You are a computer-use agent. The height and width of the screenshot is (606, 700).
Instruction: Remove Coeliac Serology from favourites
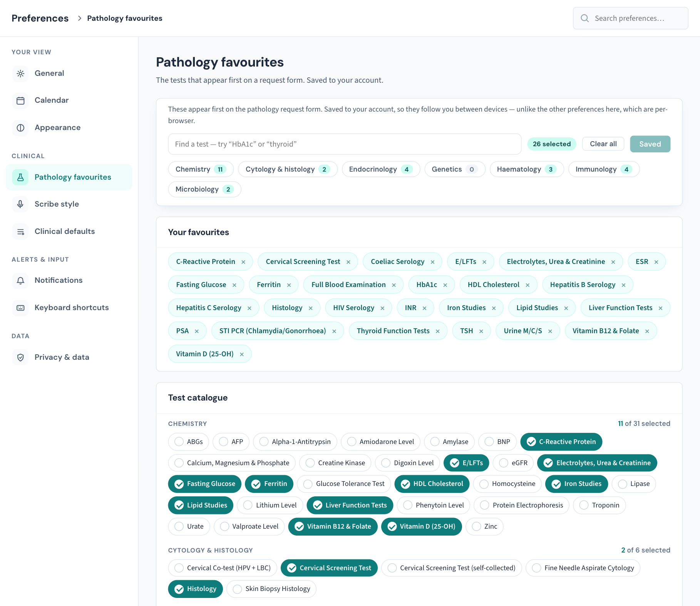(432, 262)
